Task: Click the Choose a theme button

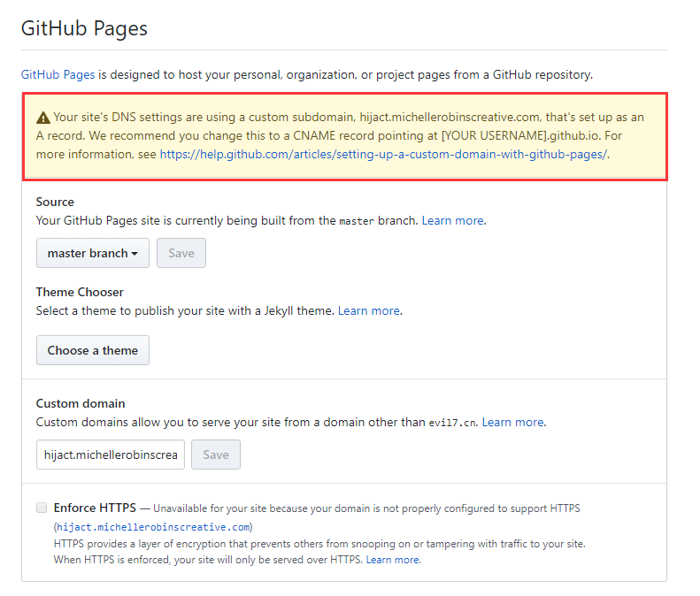Action: [93, 350]
